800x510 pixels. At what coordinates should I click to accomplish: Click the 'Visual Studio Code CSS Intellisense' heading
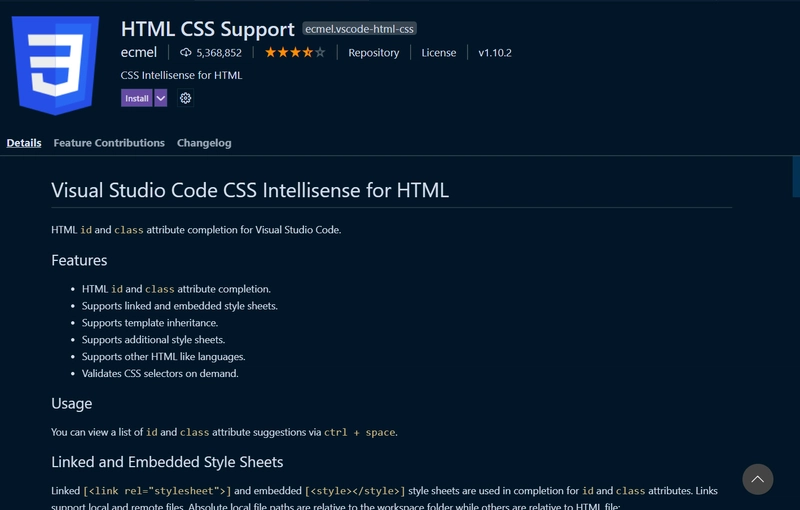tap(250, 190)
